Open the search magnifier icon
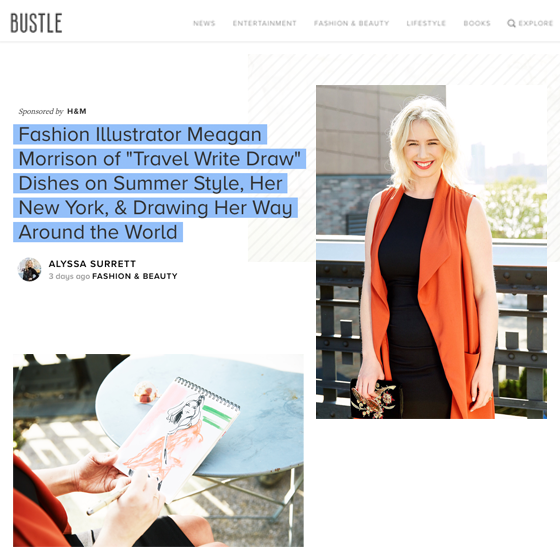560x560 pixels. click(511, 23)
